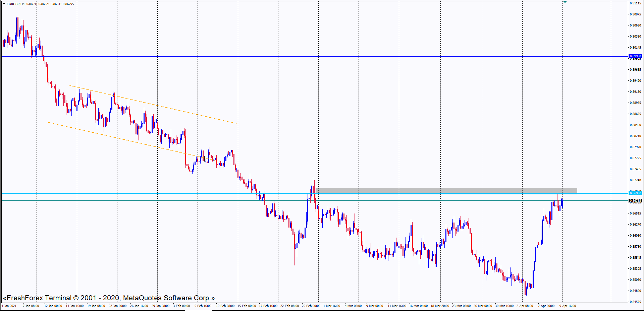Click the light-blue 0.86950 price tag
This screenshot has height=311, width=644.
coord(635,193)
